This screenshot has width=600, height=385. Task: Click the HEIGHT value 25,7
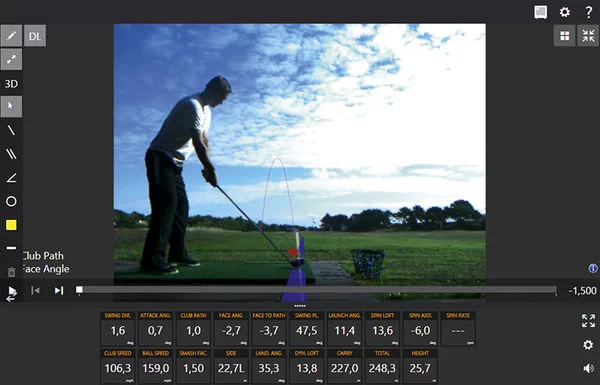[420, 369]
